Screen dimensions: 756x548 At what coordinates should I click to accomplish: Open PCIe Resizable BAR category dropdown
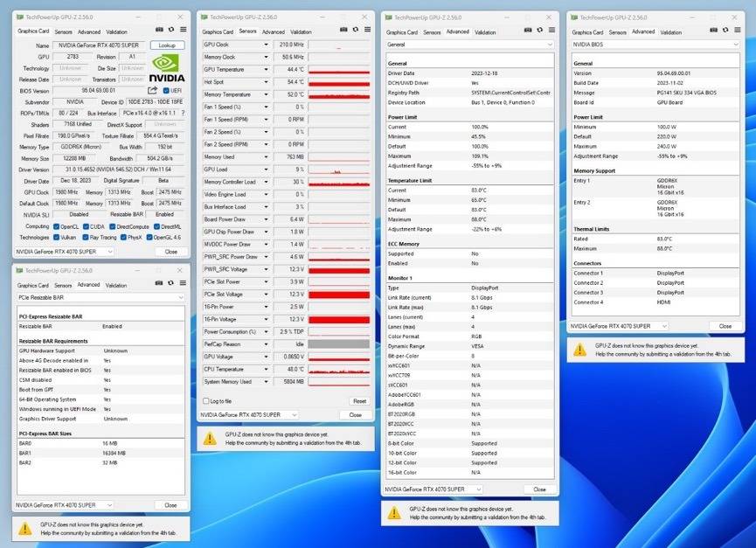tap(101, 297)
